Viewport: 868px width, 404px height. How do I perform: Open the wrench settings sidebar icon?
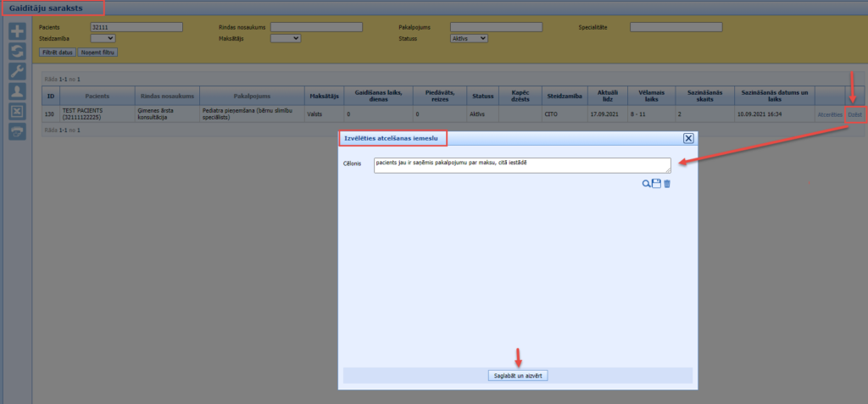16,72
